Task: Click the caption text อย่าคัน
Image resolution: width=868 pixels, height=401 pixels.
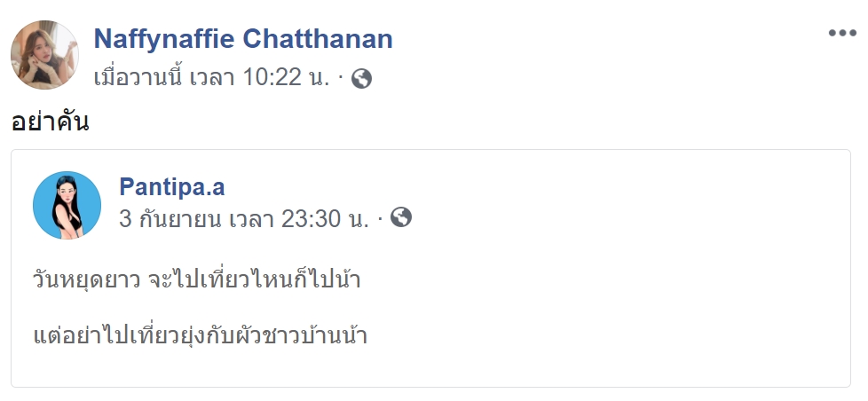Action: [x=50, y=122]
